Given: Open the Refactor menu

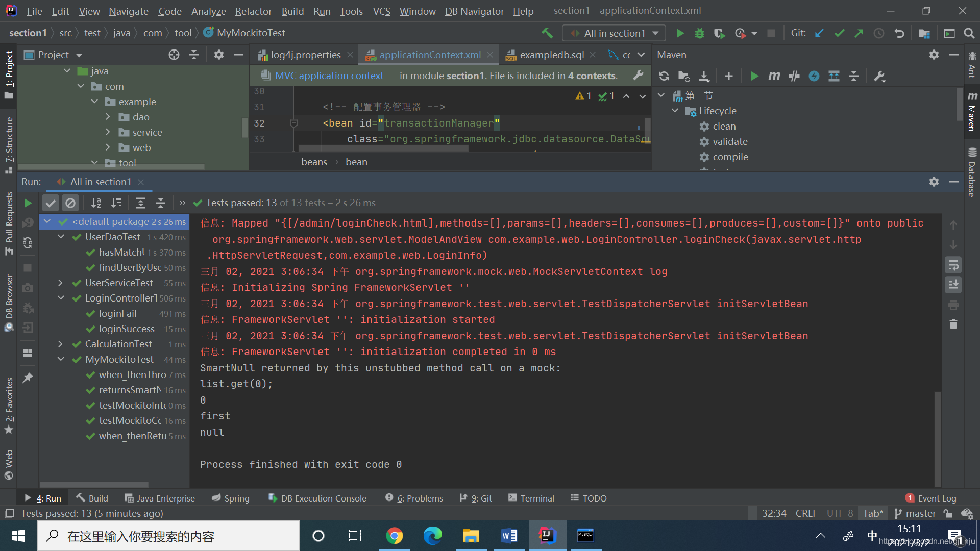Looking at the screenshot, I should coord(253,11).
